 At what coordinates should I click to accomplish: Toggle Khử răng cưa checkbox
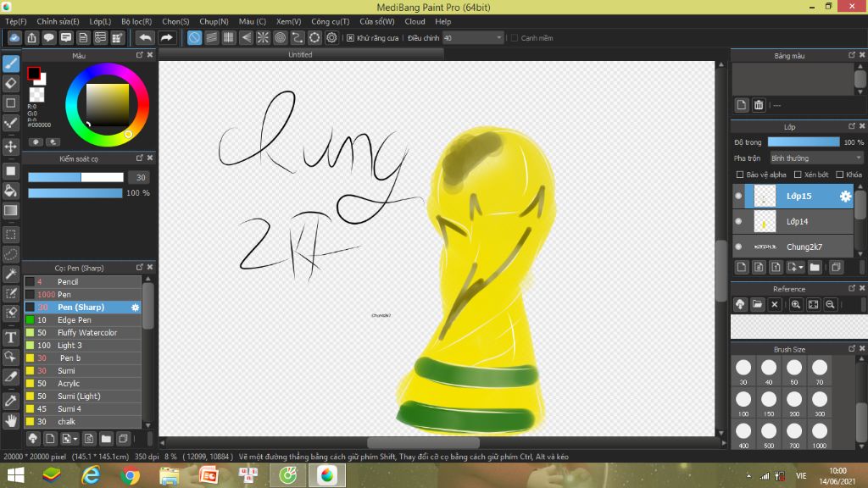click(x=350, y=37)
